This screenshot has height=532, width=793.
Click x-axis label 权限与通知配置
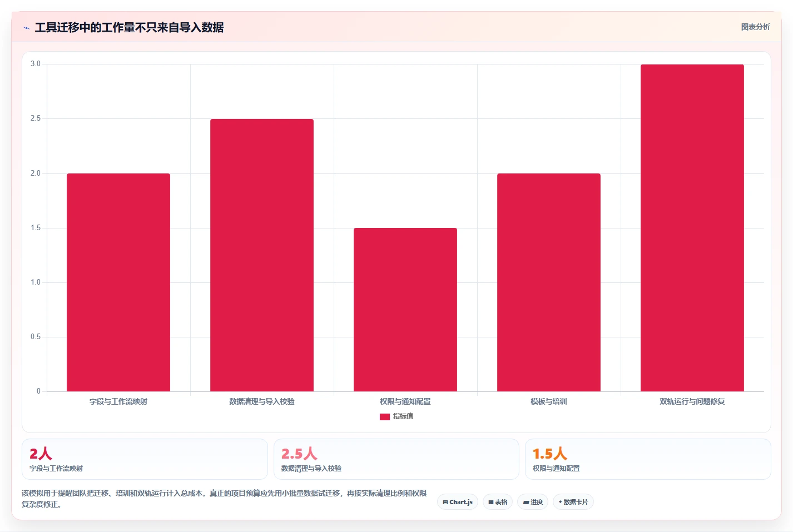pos(405,401)
